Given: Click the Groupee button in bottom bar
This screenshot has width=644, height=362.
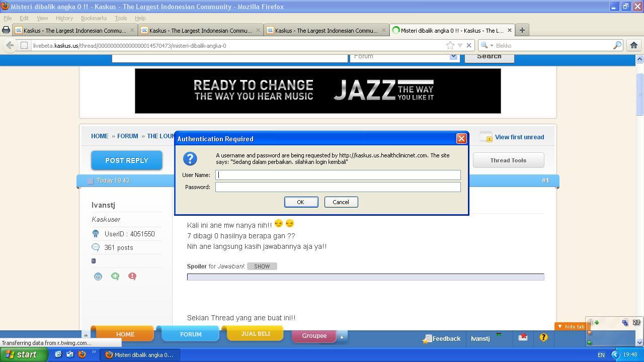Looking at the screenshot, I should (x=314, y=336).
